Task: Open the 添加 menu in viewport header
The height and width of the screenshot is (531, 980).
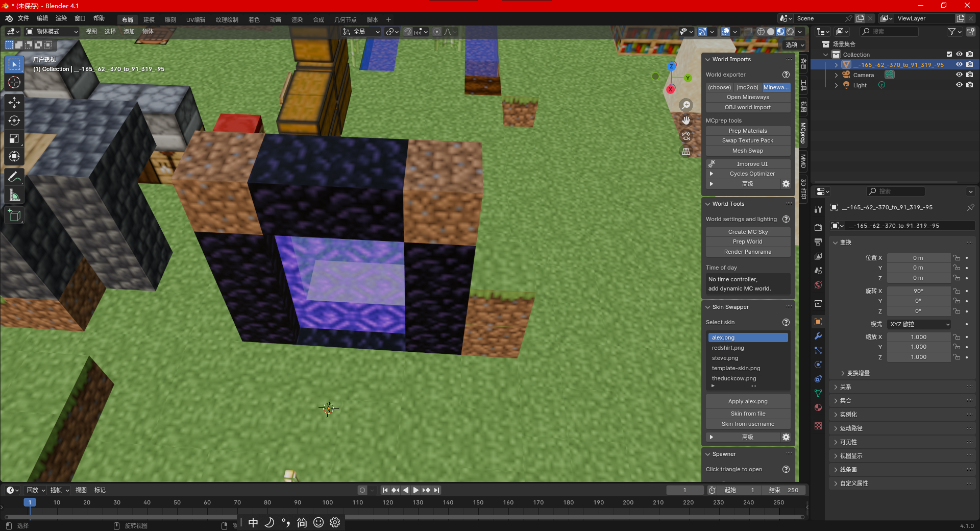Action: tap(129, 32)
